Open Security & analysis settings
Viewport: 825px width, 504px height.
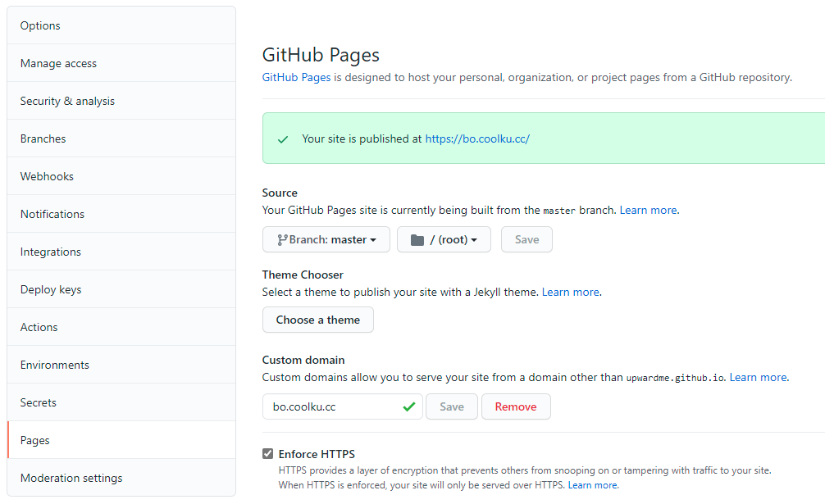click(121, 101)
